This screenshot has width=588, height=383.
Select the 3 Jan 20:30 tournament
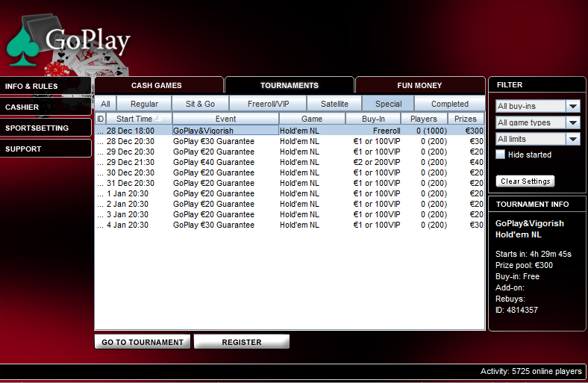tap(290, 214)
